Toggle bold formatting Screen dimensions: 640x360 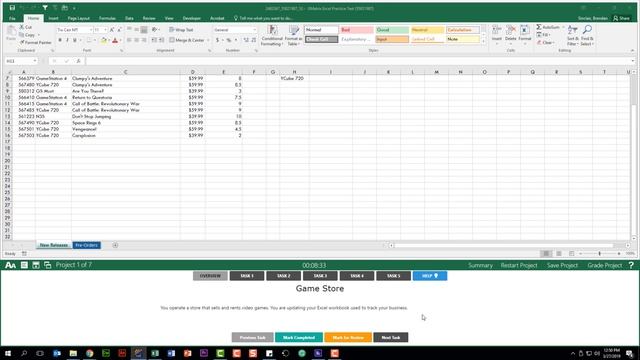coord(60,40)
